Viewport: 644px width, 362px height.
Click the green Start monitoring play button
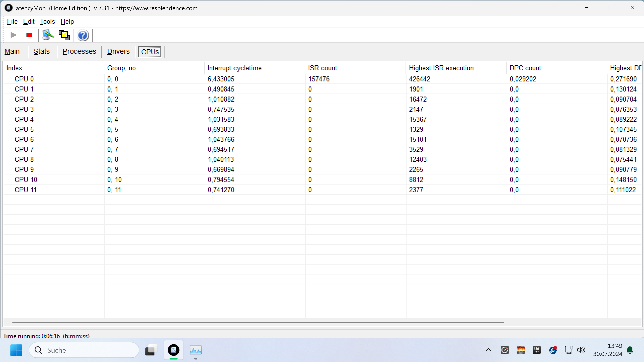point(13,35)
